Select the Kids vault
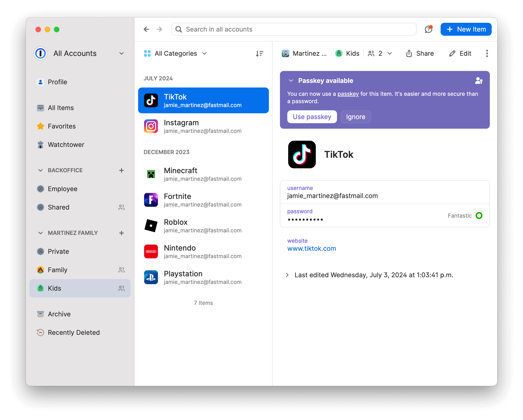This screenshot has width=523, height=420. click(x=80, y=288)
